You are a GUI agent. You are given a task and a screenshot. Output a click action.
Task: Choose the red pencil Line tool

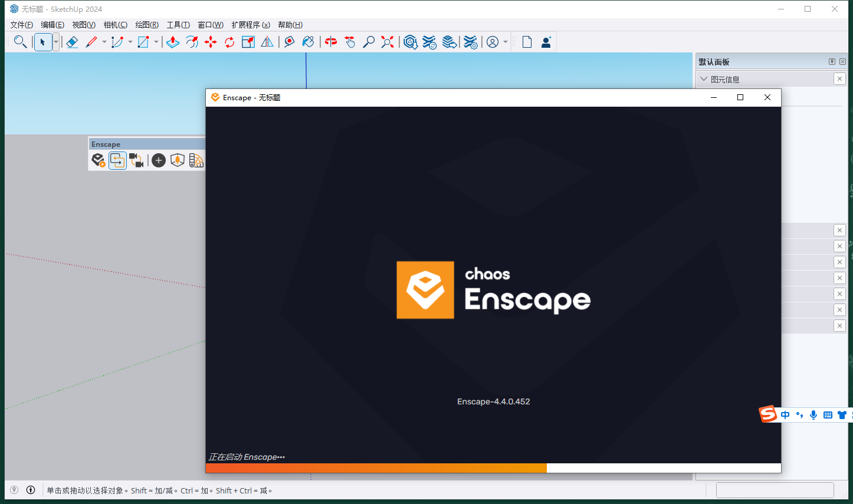[91, 42]
